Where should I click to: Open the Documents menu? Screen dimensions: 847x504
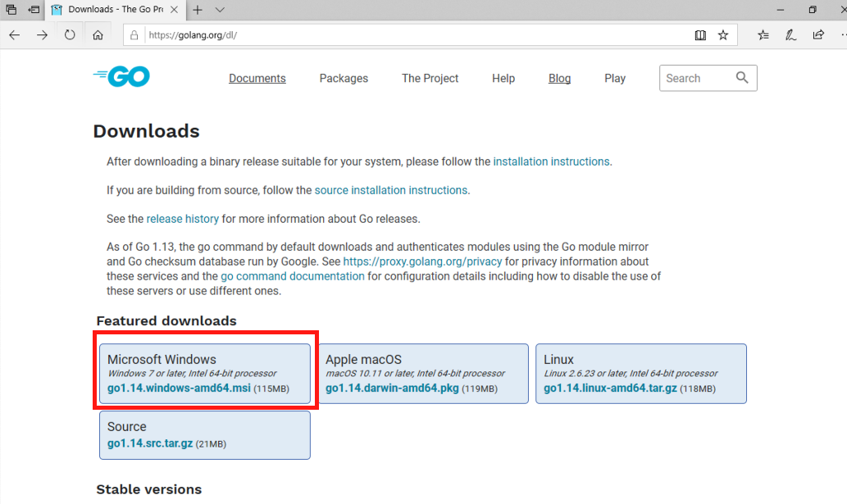(257, 78)
